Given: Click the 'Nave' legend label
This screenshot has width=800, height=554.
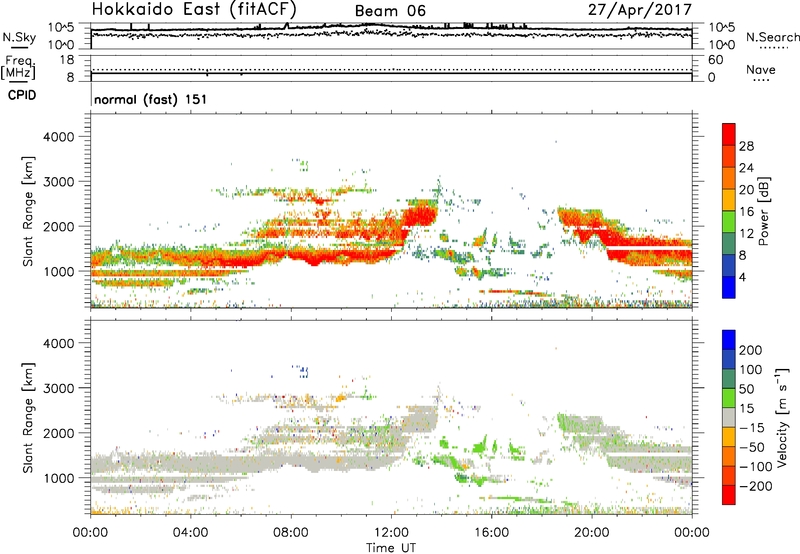Looking at the screenshot, I should click(x=761, y=69).
